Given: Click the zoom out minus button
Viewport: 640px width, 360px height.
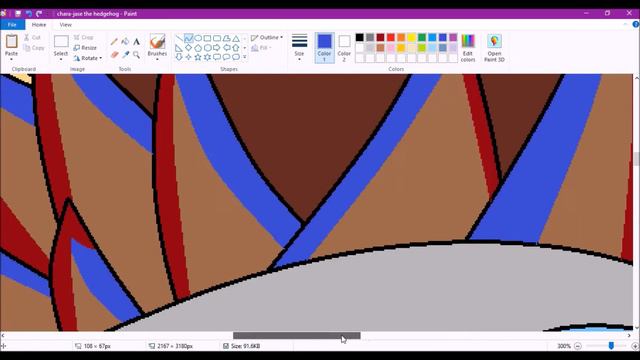Looking at the screenshot, I should point(578,346).
